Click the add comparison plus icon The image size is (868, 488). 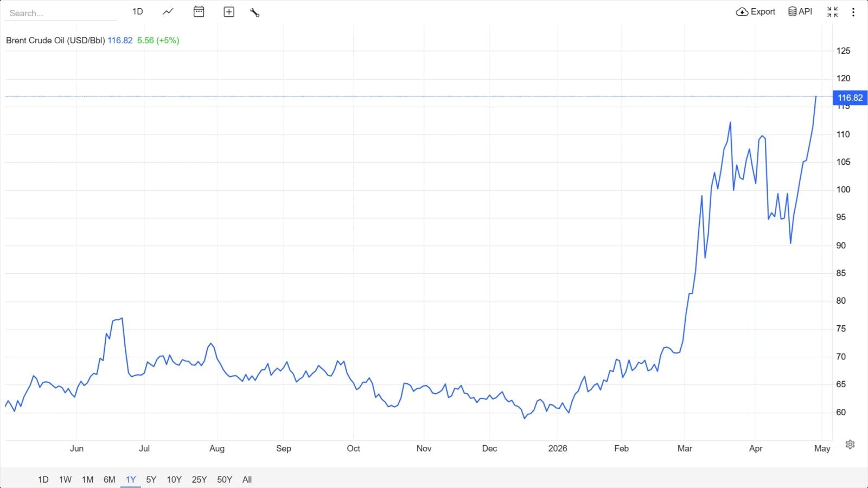(229, 12)
